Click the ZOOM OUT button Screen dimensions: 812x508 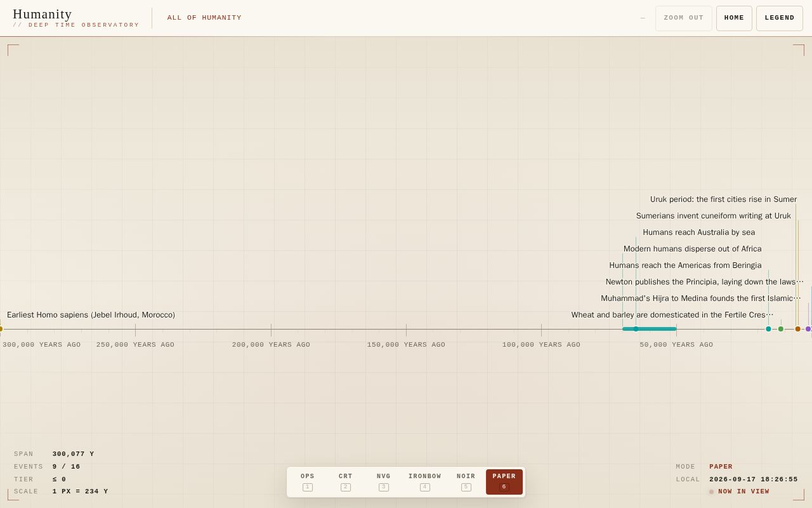pyautogui.click(x=684, y=18)
